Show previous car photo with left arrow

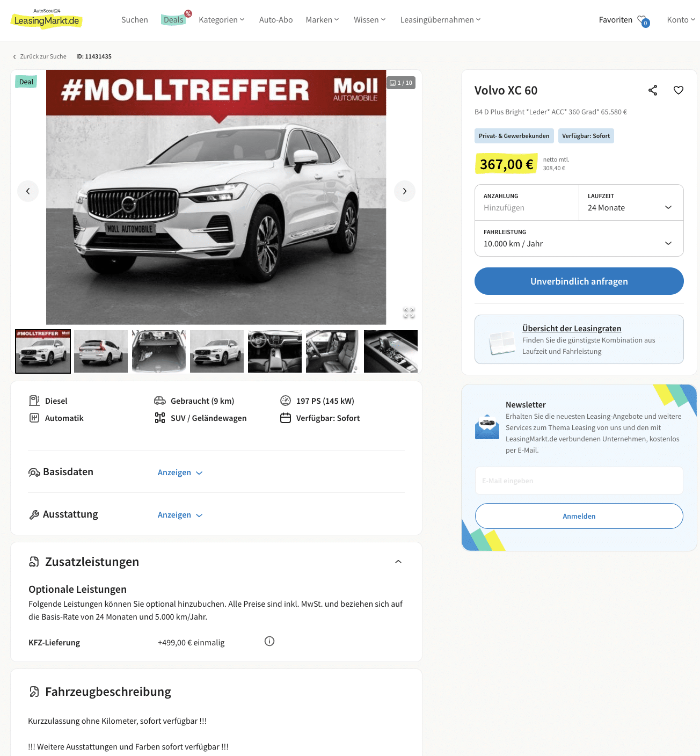point(28,191)
